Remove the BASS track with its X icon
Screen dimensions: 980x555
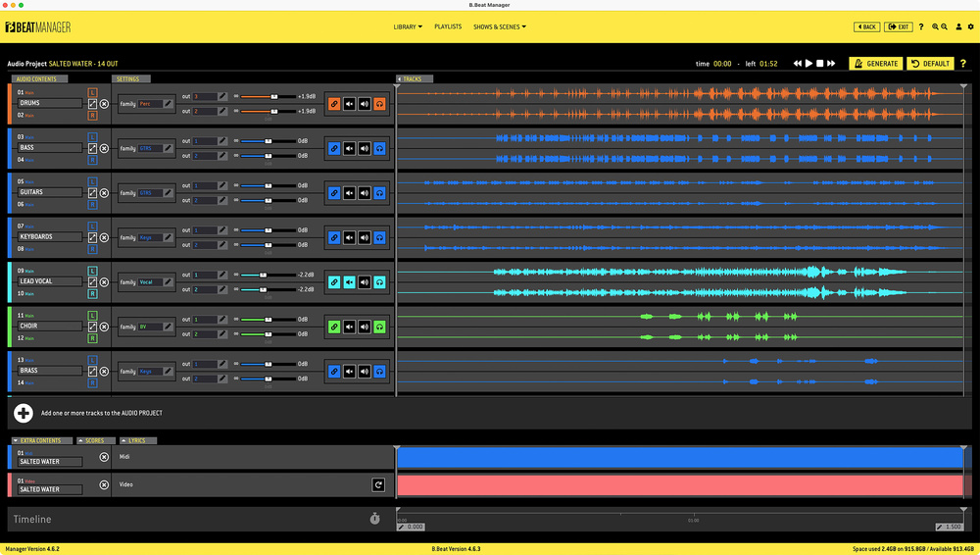click(x=104, y=148)
